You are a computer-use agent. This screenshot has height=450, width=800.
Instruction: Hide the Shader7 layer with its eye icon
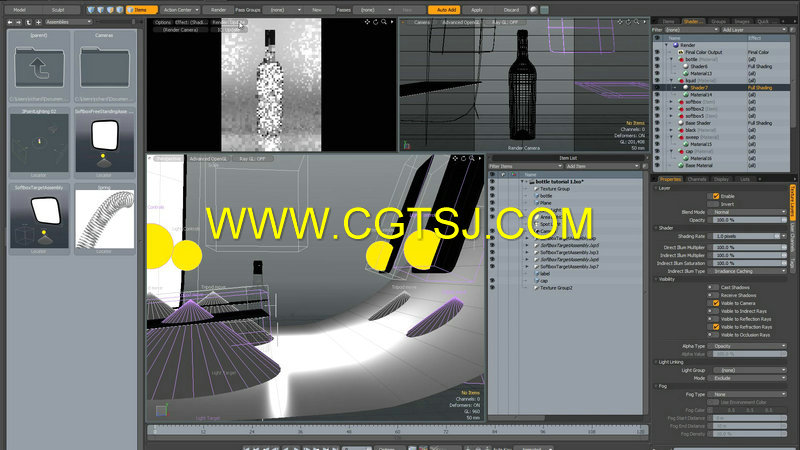[657, 88]
